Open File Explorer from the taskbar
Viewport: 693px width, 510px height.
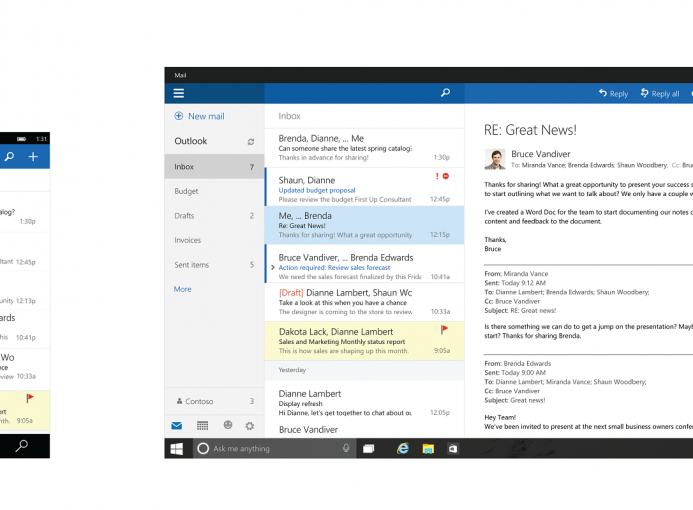pyautogui.click(x=428, y=449)
